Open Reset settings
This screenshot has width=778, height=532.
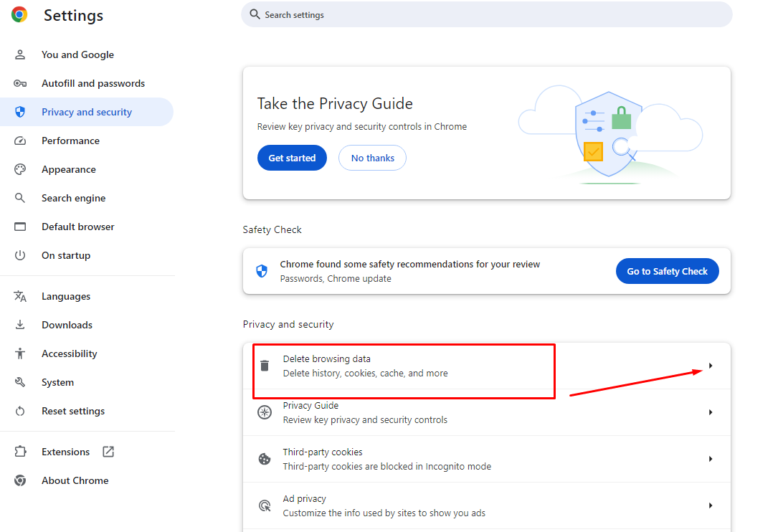coord(86,411)
